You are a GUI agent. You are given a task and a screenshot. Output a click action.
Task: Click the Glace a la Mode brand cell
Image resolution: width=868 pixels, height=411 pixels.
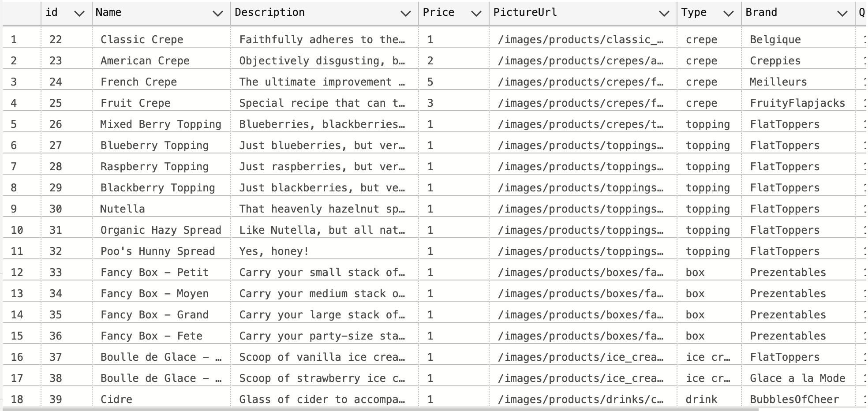click(798, 378)
